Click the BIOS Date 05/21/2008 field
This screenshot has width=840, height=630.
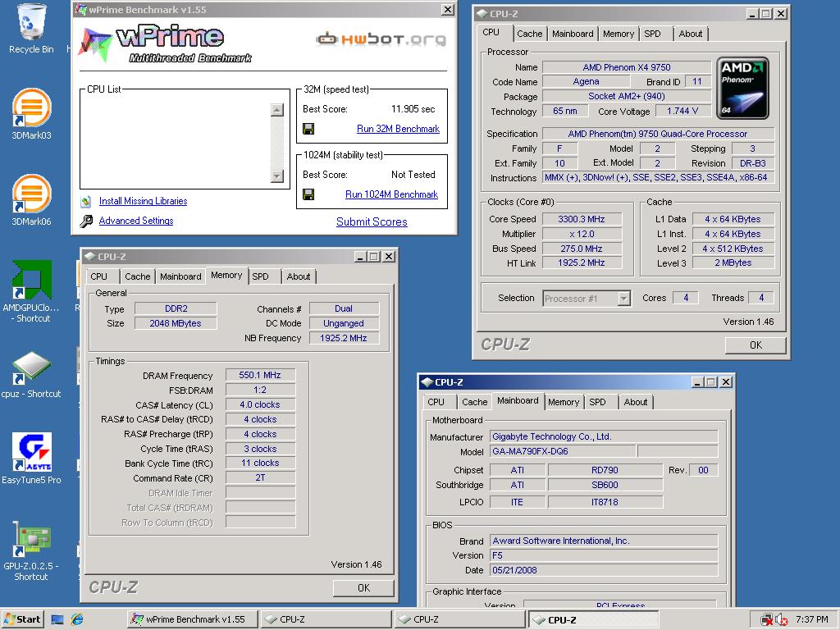coord(604,570)
